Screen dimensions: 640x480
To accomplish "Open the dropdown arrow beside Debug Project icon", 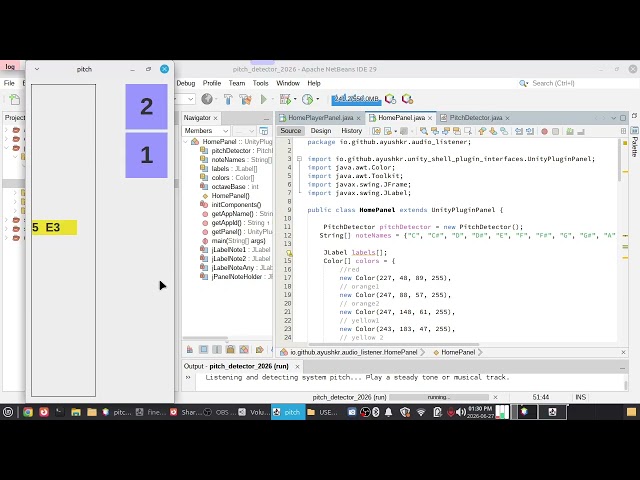I will pos(295,99).
